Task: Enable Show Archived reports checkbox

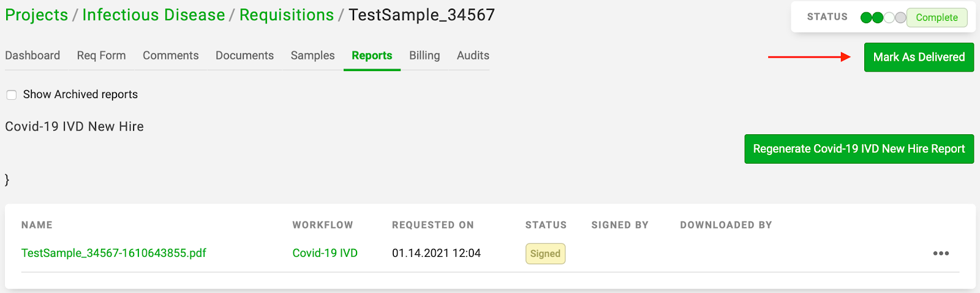Action: click(x=12, y=94)
